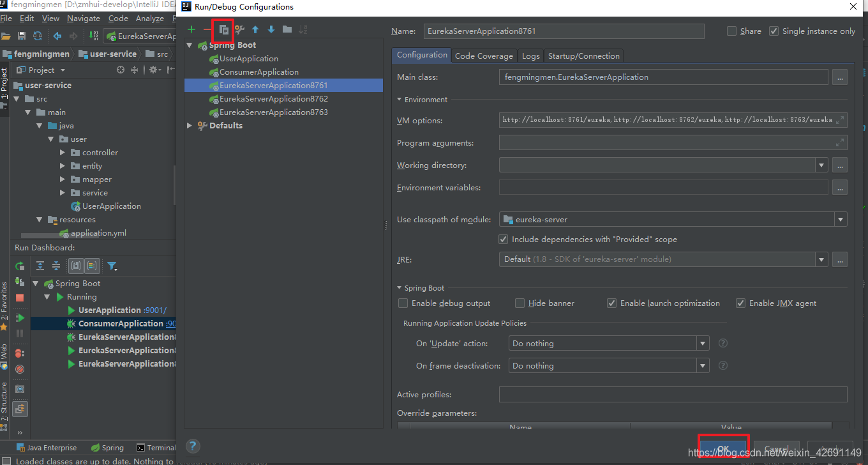Image resolution: width=868 pixels, height=465 pixels.
Task: Check the Hide banner option
Action: tap(520, 303)
